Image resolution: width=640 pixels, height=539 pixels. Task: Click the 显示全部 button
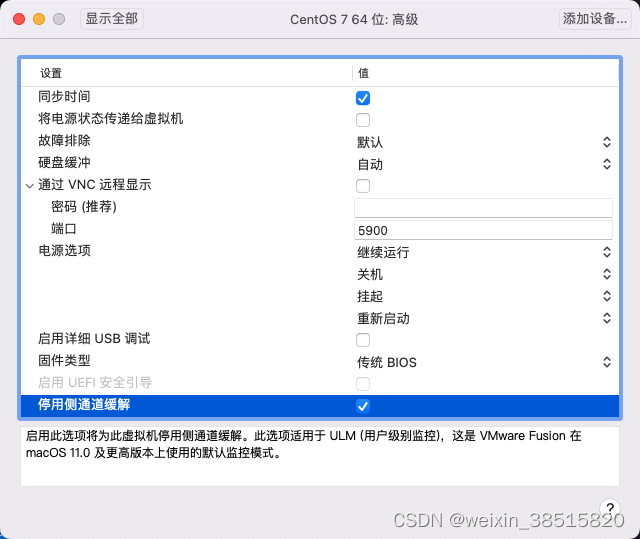[x=111, y=19]
